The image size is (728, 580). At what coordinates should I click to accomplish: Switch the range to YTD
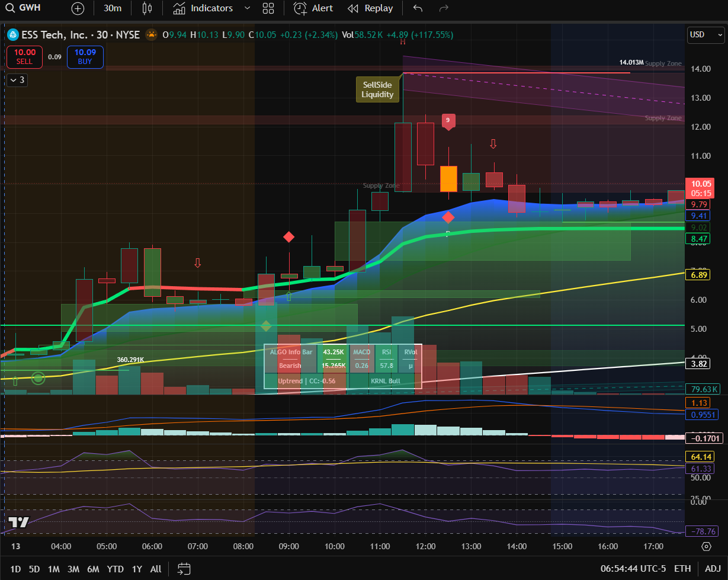[115, 569]
